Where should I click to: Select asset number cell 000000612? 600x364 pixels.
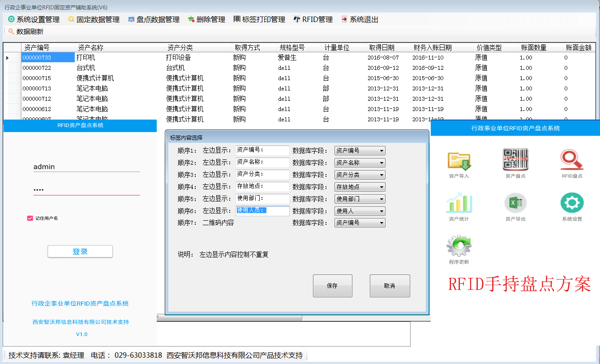[48, 109]
